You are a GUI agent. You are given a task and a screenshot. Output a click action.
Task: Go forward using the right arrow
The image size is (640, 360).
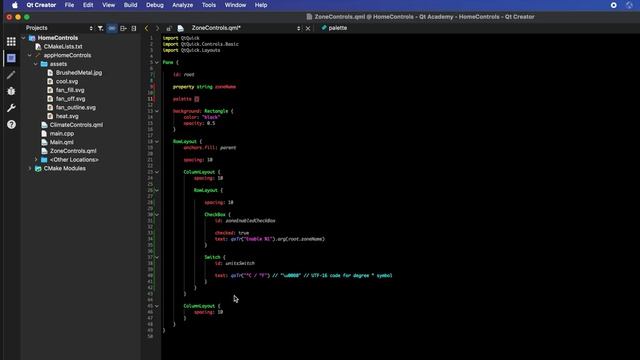click(157, 28)
